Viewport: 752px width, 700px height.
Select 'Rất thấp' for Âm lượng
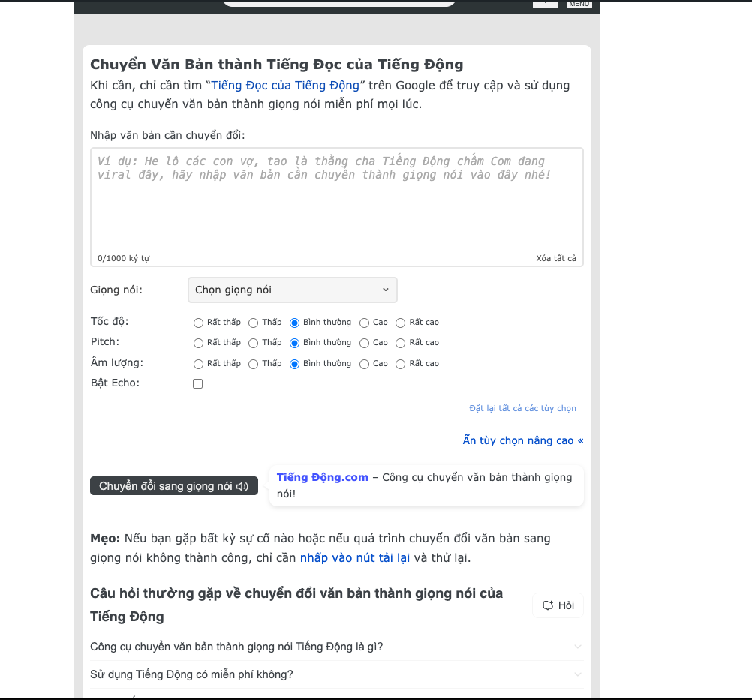198,364
